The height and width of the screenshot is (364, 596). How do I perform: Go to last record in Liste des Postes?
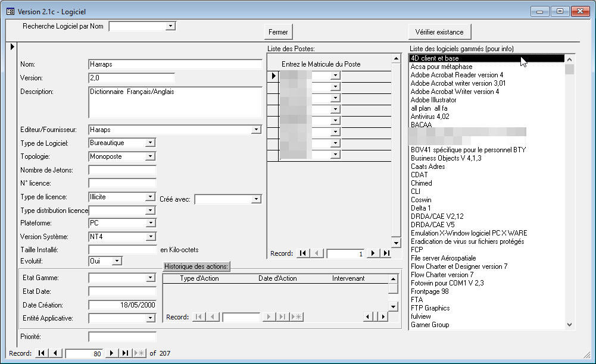[x=386, y=253]
